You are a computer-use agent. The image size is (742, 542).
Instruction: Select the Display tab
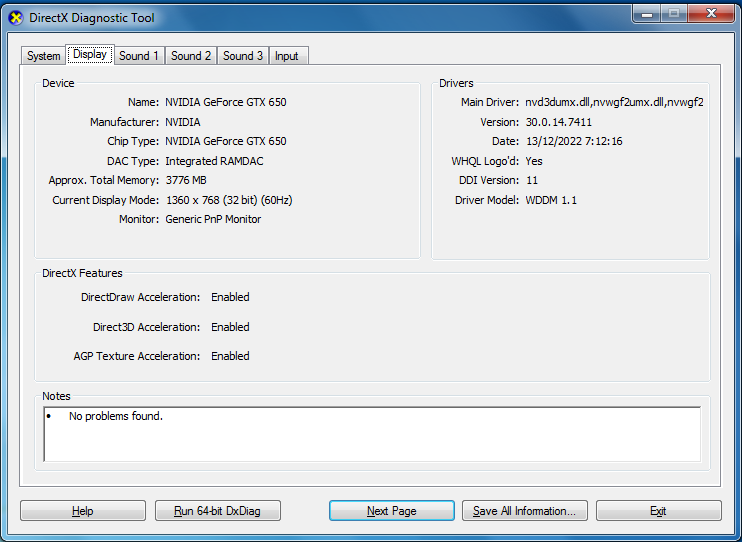pos(90,54)
